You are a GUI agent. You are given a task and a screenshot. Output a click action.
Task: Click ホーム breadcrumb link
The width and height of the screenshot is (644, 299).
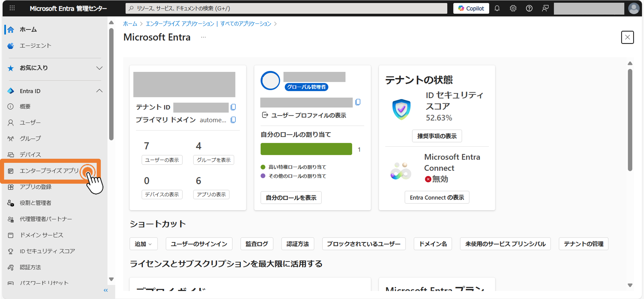(x=130, y=24)
